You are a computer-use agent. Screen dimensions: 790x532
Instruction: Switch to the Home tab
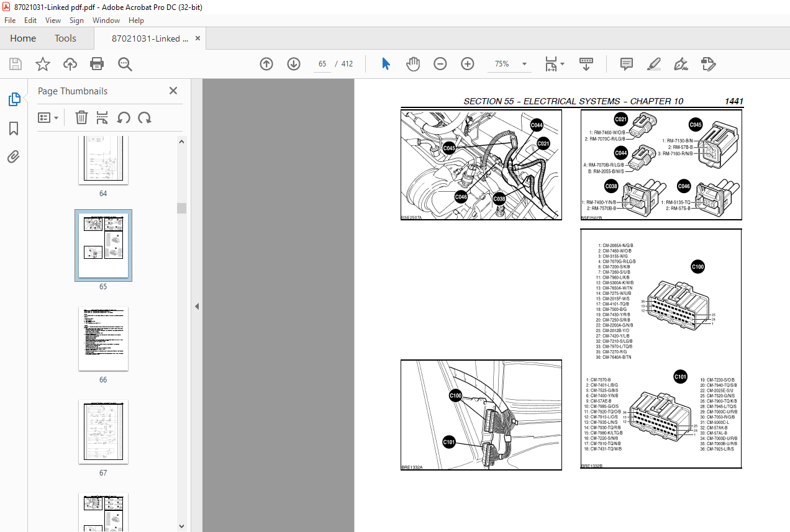[x=23, y=38]
